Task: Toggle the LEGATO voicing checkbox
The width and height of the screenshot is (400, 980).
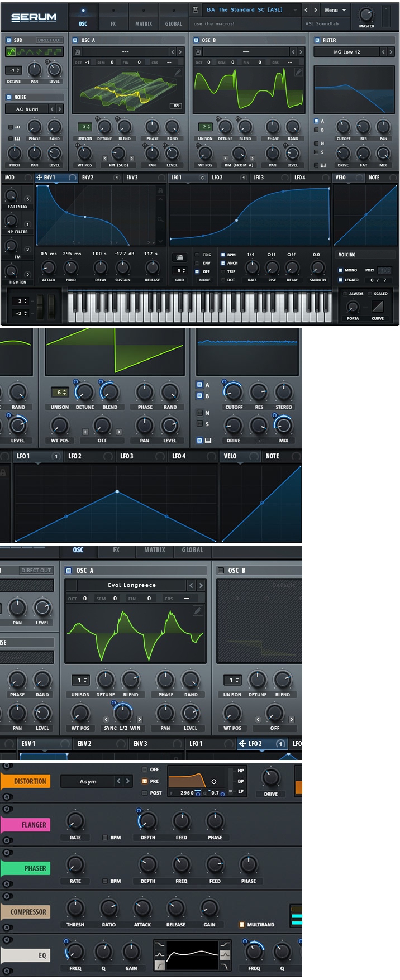Action: (x=340, y=280)
